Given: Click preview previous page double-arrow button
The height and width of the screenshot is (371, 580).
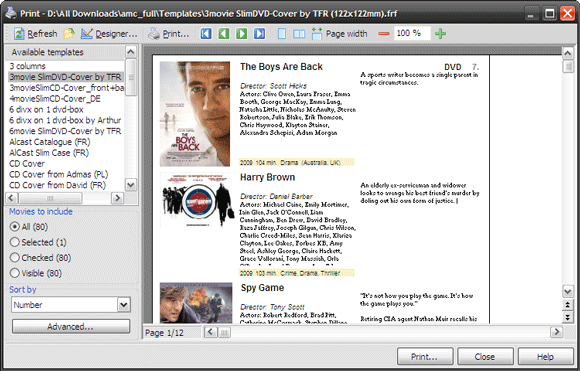Looking at the screenshot, I should 568,304.
